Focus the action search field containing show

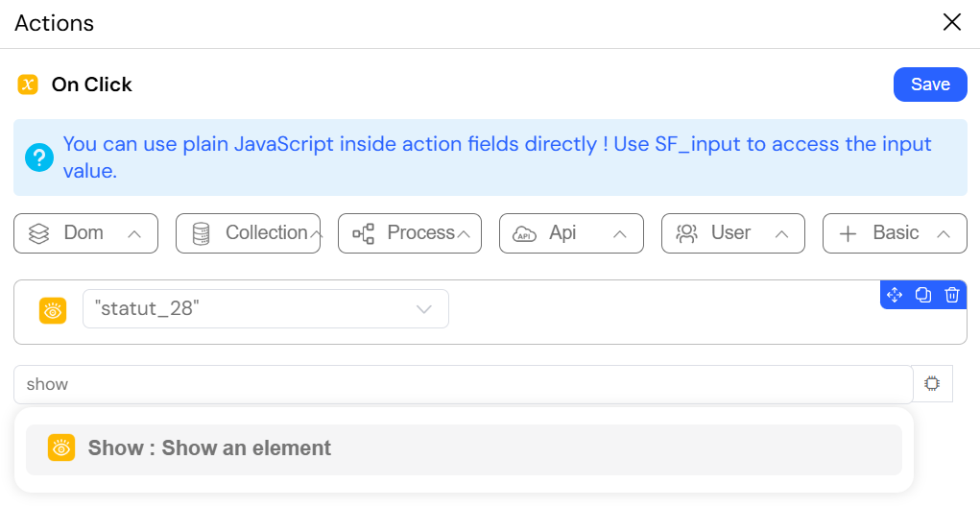coord(464,384)
